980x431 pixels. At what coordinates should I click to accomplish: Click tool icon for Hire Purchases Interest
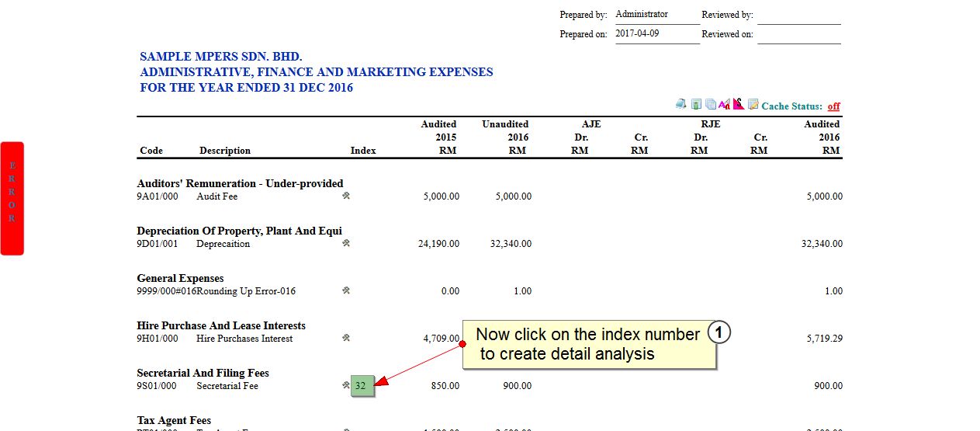(x=346, y=339)
